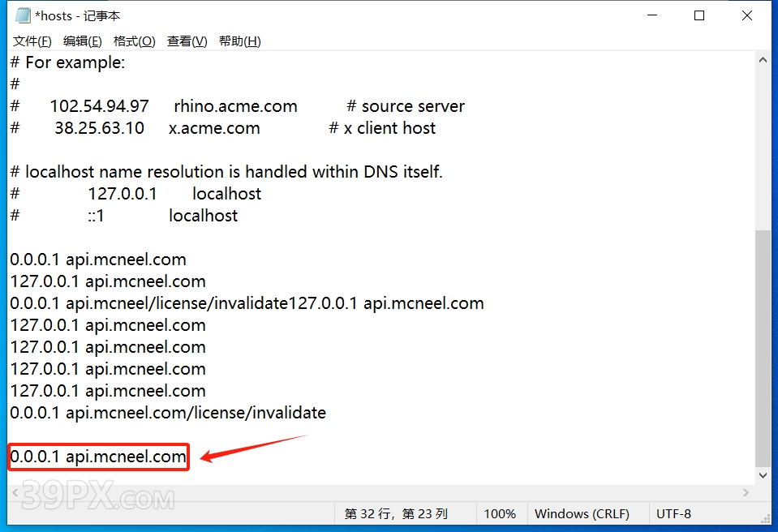Image resolution: width=778 pixels, height=532 pixels.
Task: Click the horizontal scrollbar left arrow
Action: (x=15, y=493)
